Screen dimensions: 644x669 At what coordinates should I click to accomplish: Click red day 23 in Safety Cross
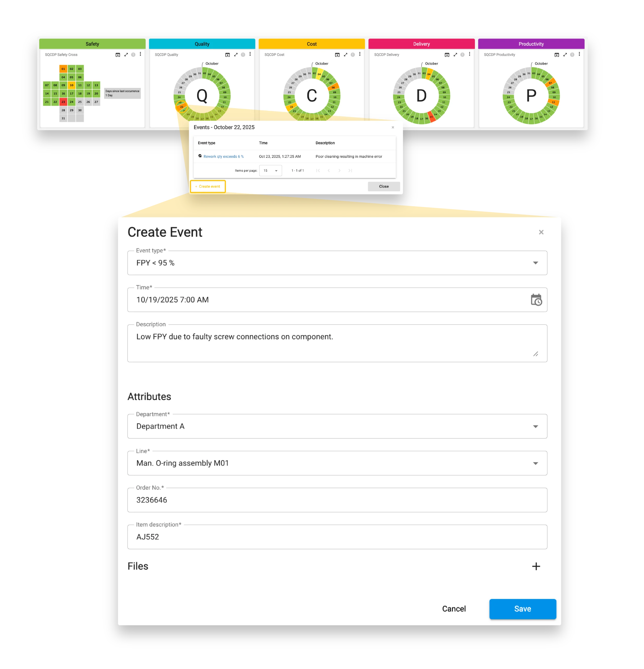[63, 102]
